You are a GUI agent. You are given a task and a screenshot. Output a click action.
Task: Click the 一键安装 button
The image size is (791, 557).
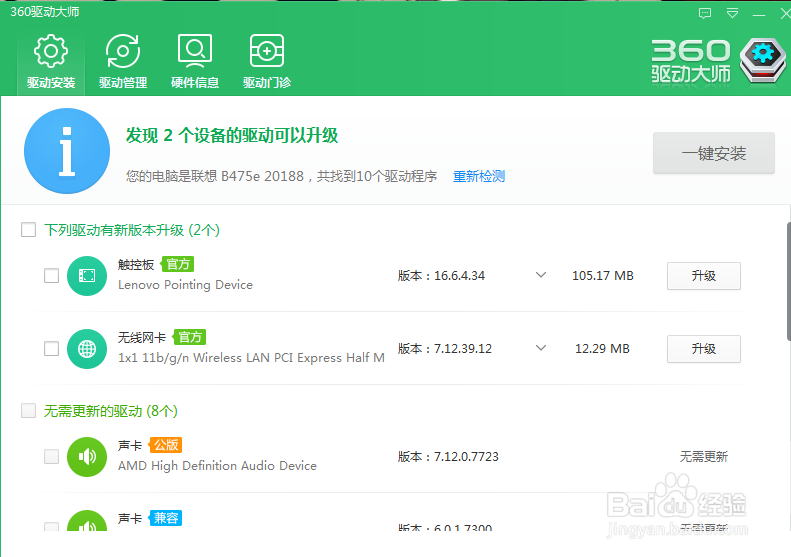[x=714, y=153]
